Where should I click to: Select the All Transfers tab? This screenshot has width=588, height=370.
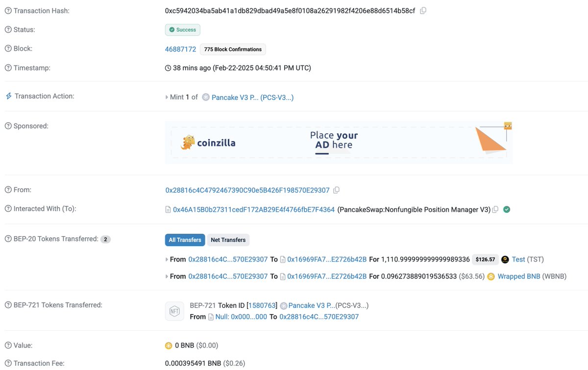185,240
